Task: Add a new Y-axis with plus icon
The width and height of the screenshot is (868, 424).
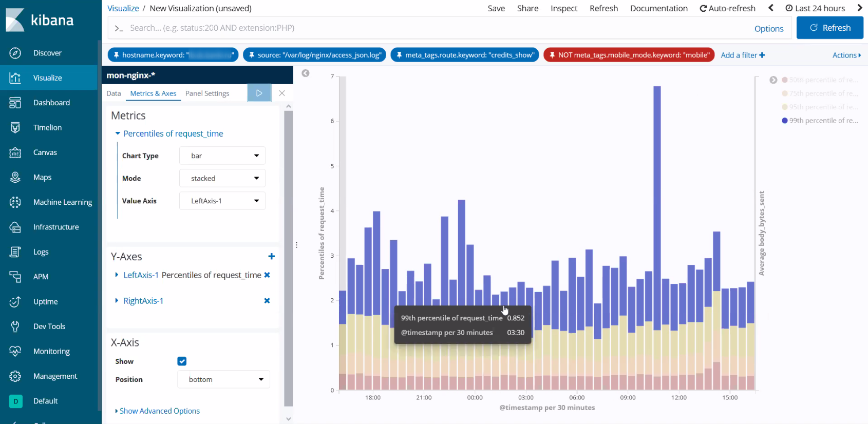Action: click(271, 257)
